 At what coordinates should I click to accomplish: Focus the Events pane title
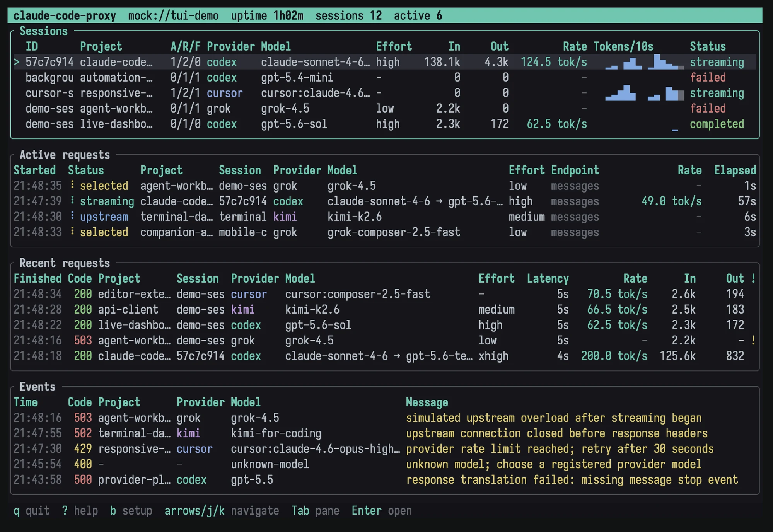pos(38,387)
